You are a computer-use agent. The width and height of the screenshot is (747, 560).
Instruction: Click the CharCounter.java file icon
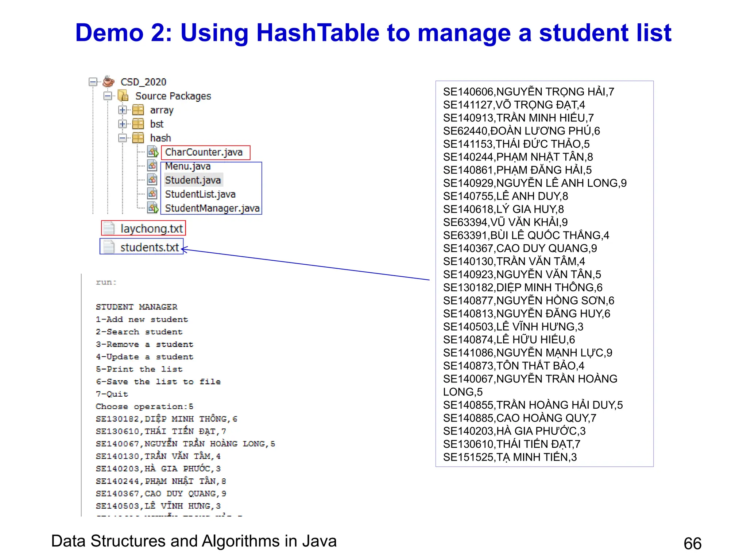153,152
